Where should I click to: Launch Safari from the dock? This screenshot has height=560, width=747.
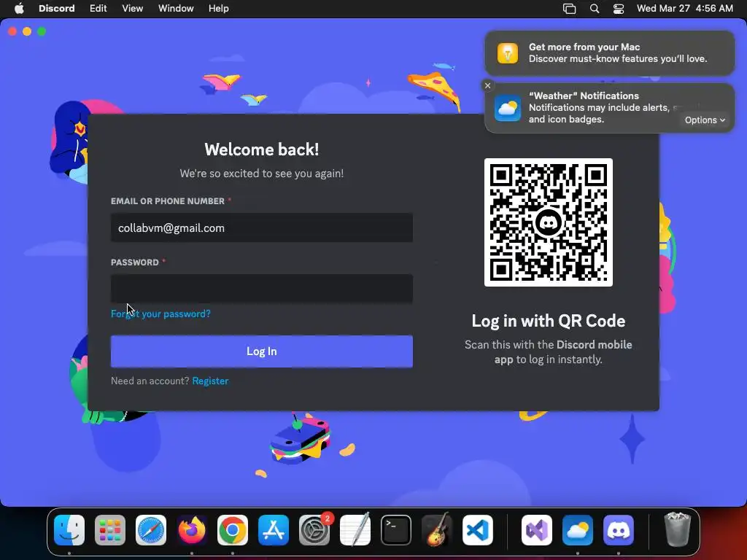151,530
